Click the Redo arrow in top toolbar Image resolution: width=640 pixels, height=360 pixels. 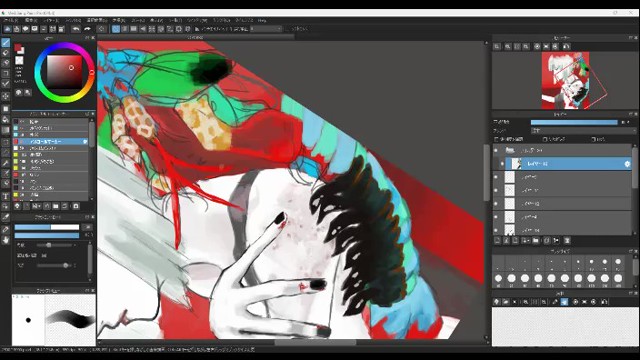coord(87,29)
